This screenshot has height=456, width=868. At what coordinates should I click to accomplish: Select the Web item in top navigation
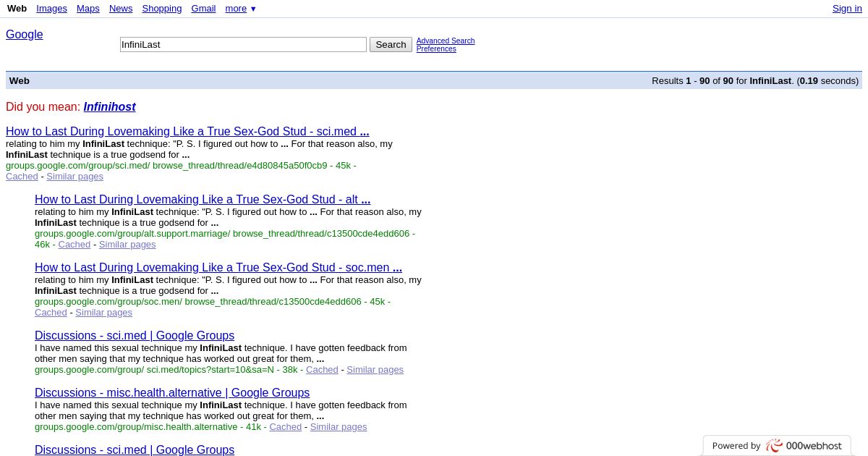point(17,9)
